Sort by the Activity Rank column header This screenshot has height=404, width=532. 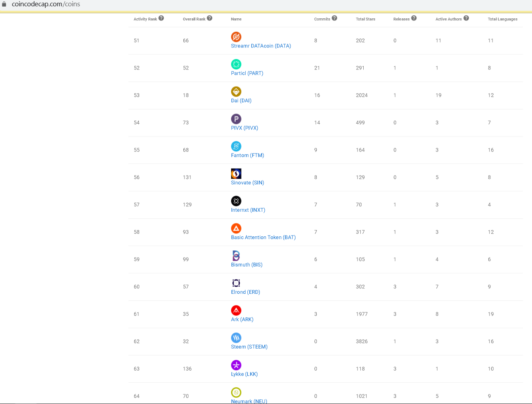[x=145, y=19]
